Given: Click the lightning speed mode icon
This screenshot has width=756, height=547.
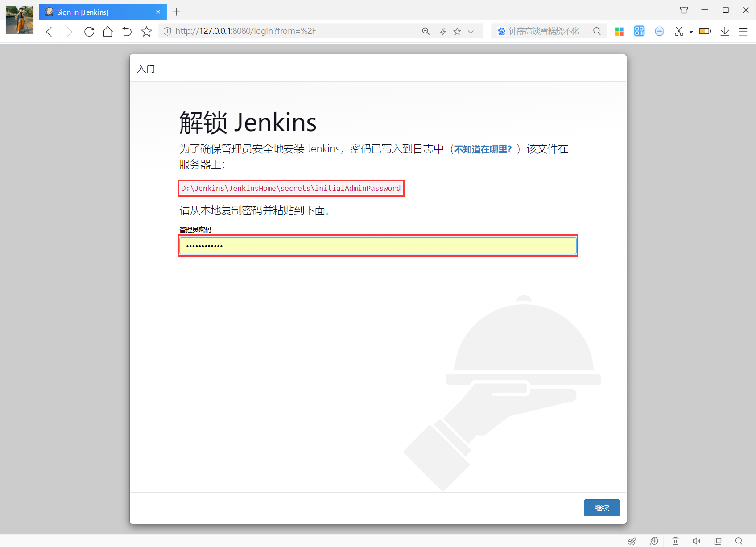Looking at the screenshot, I should coord(443,31).
